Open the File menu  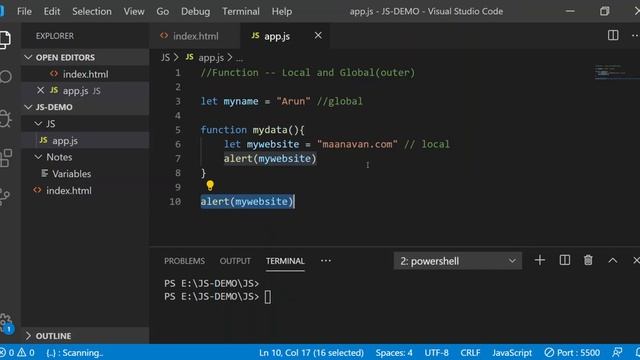24,11
